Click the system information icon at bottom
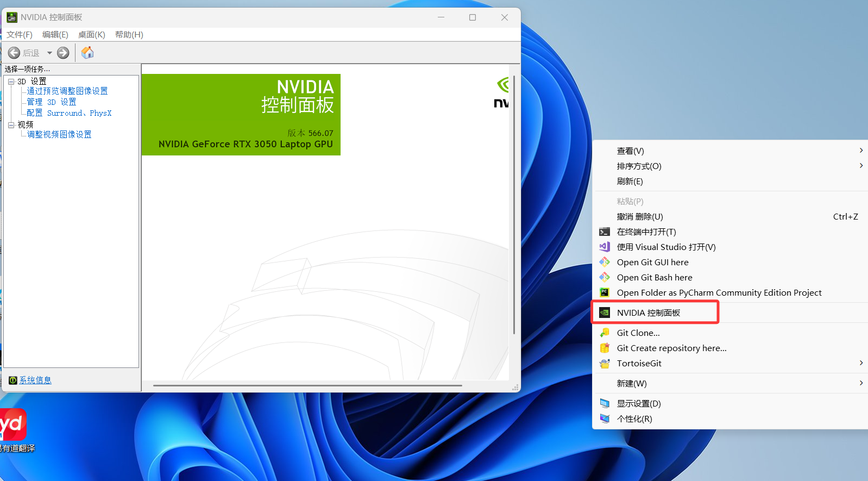The image size is (868, 481). 13,380
